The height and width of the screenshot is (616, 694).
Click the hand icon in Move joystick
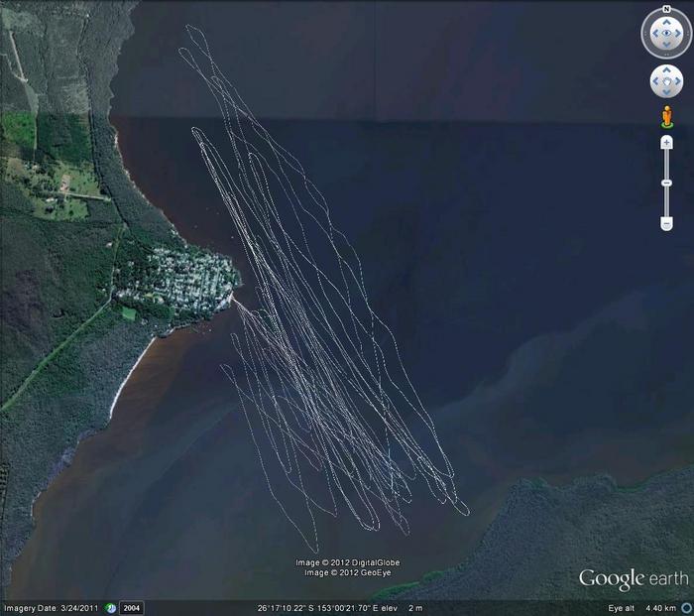pyautogui.click(x=666, y=81)
